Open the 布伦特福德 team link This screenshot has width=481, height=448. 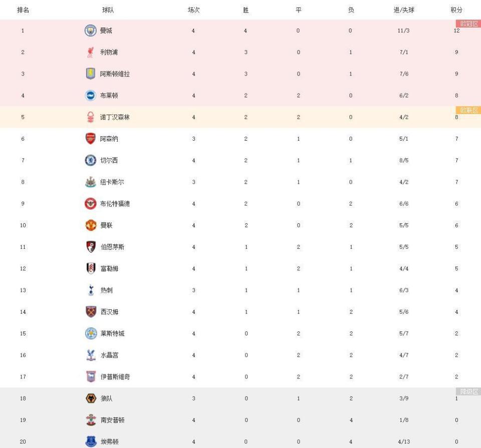click(x=115, y=204)
